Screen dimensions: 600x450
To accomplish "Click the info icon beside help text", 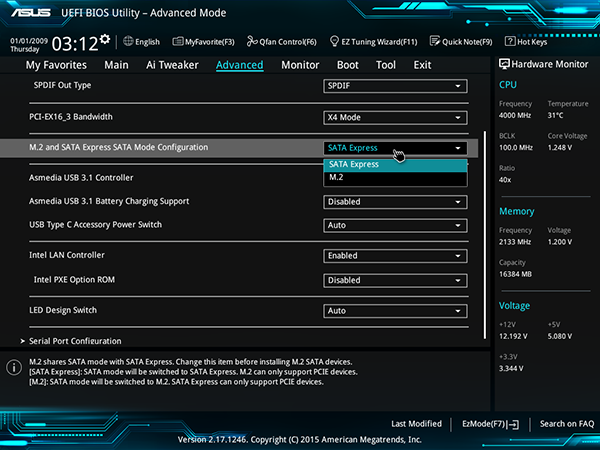I will (x=14, y=367).
